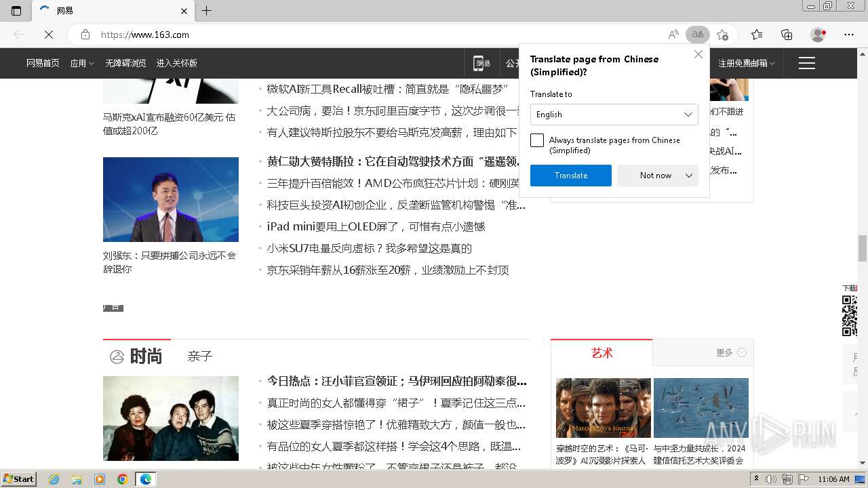
Task: Open the tab actions menu icon
Action: tap(16, 10)
